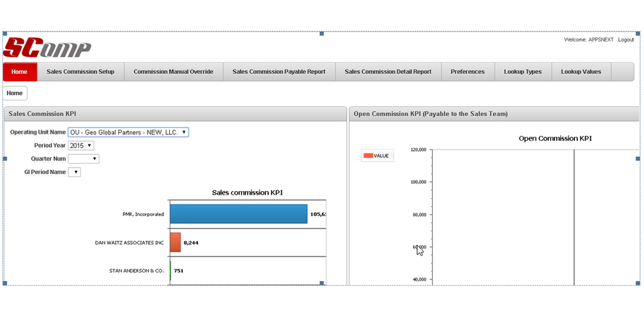Open Sales Commission Payable Report tab
The width and height of the screenshot is (644, 322).
[x=279, y=72]
